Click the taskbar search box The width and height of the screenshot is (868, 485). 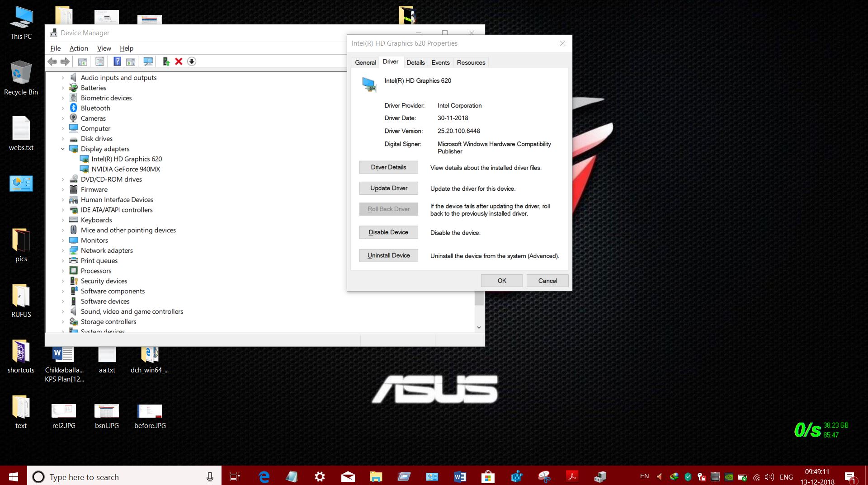coord(124,476)
